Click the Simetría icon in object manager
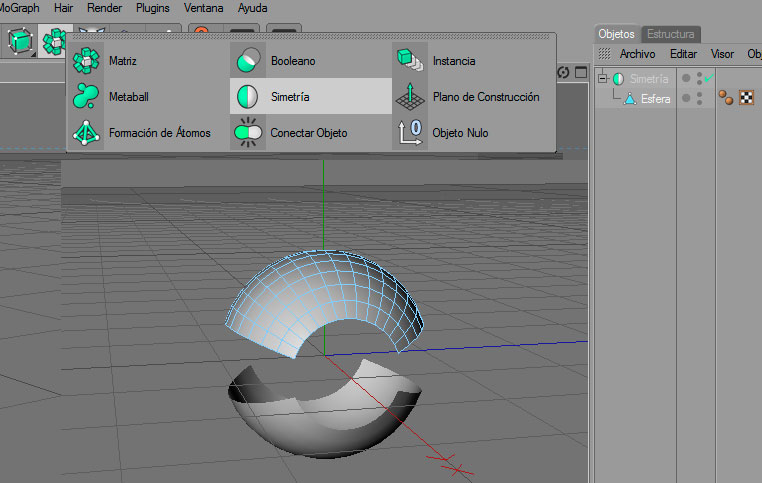This screenshot has height=483, width=762. click(618, 78)
